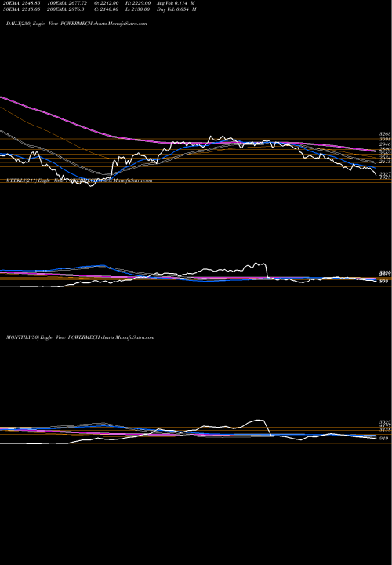
Task: Click the Avg Vol reading
Action: coord(176,3)
